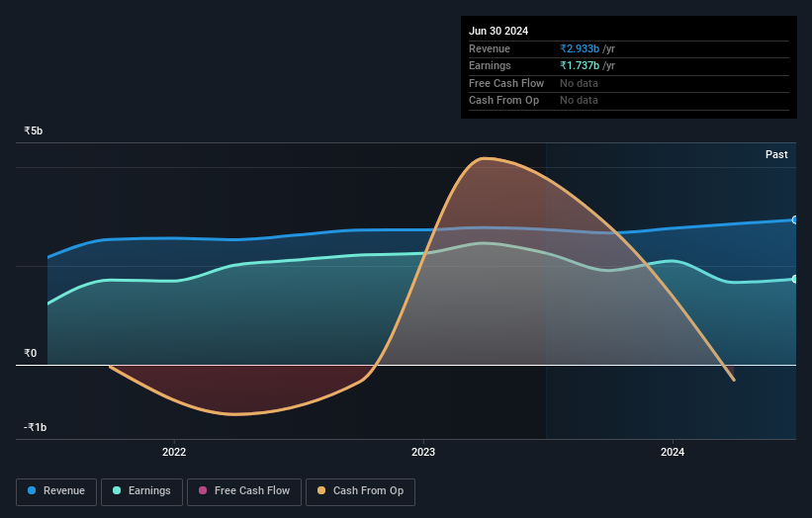Select the Revenue line endpoint marker
Viewport: 812px width, 518px height.
click(795, 219)
